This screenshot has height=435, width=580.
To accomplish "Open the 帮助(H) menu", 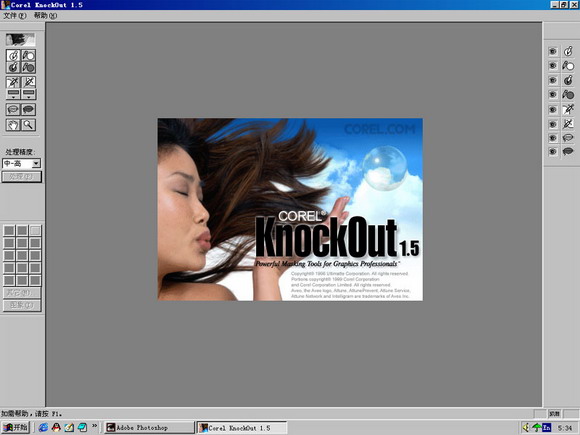I will 45,16.
